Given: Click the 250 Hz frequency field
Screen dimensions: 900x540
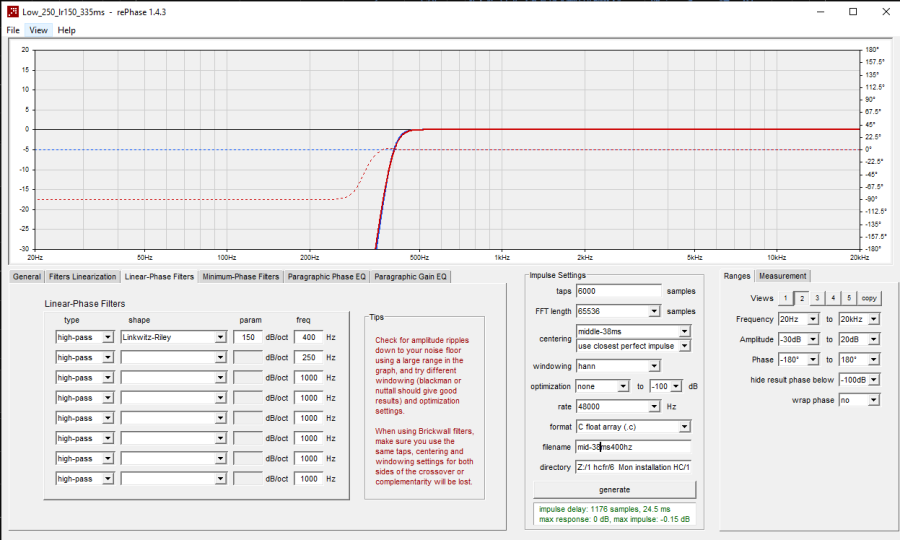Looking at the screenshot, I should pos(309,358).
